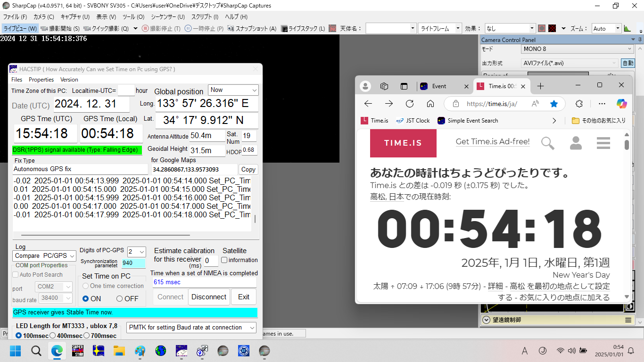The height and width of the screenshot is (362, 644).
Task: Open the Time.is hamburger menu
Action: pyautogui.click(x=603, y=143)
